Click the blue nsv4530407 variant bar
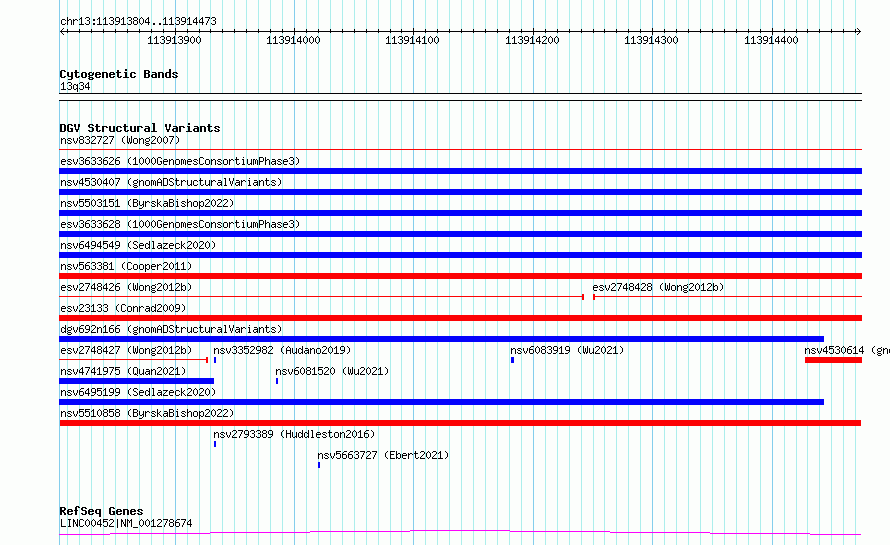Screen dimensions: 890x545 [460, 192]
